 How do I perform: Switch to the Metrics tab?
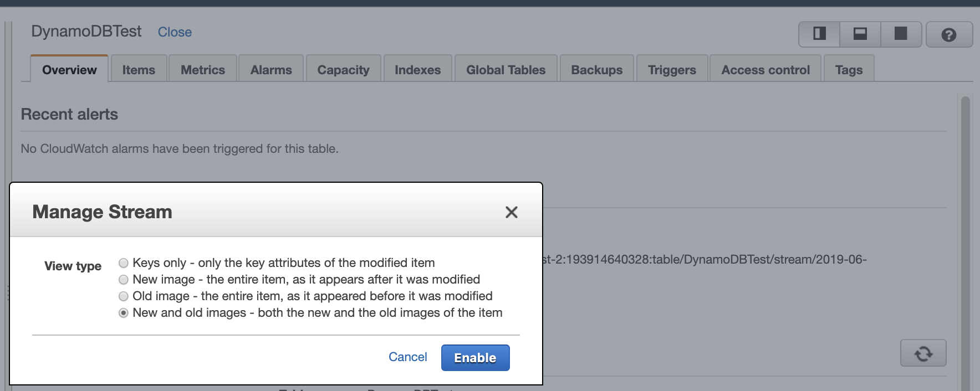pyautogui.click(x=203, y=70)
